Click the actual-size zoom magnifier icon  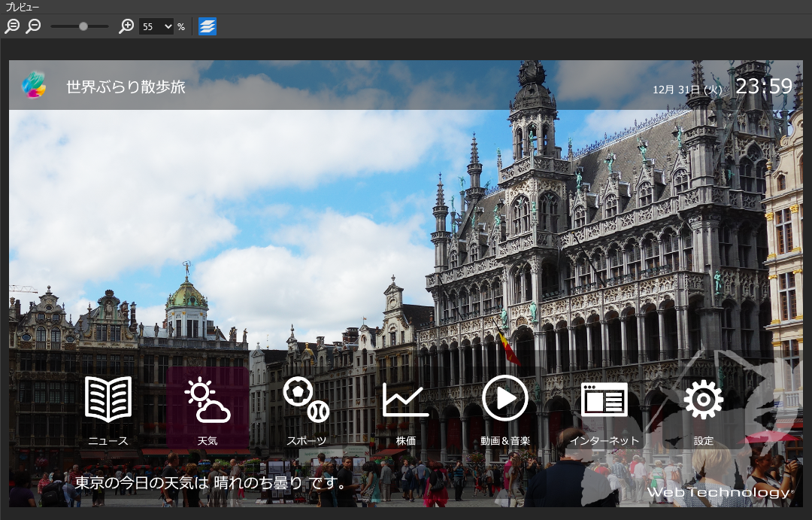tap(12, 26)
